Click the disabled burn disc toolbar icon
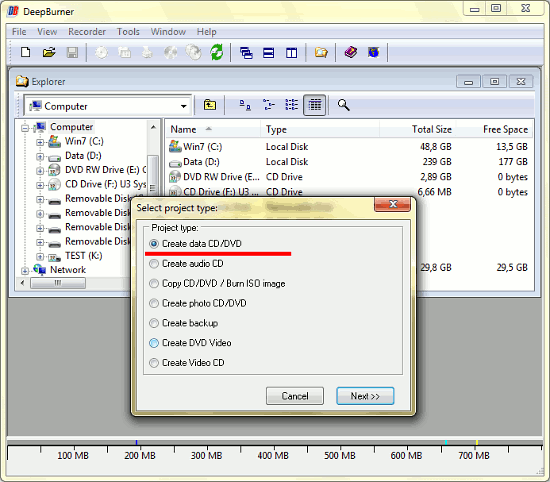 [102, 53]
